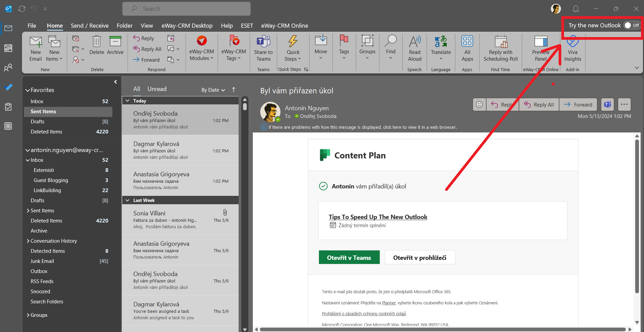Click Otevřít v Teams button
The width and height of the screenshot is (644, 332).
349,258
